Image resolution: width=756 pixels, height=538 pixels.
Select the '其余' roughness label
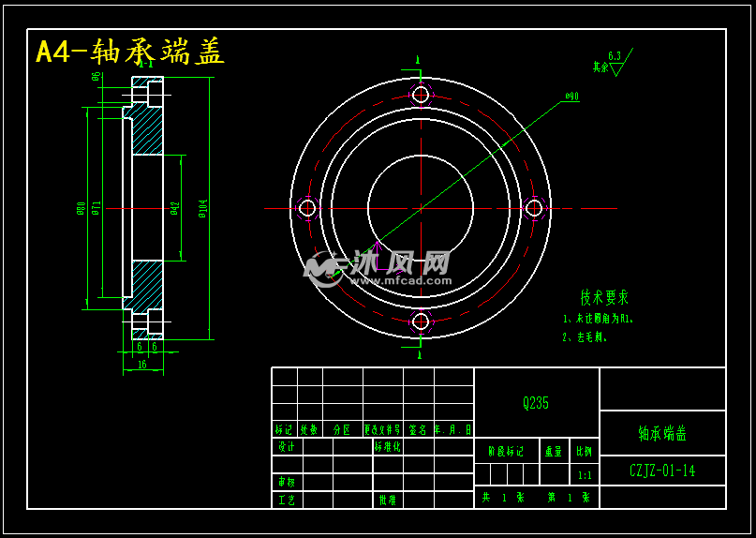[x=600, y=67]
